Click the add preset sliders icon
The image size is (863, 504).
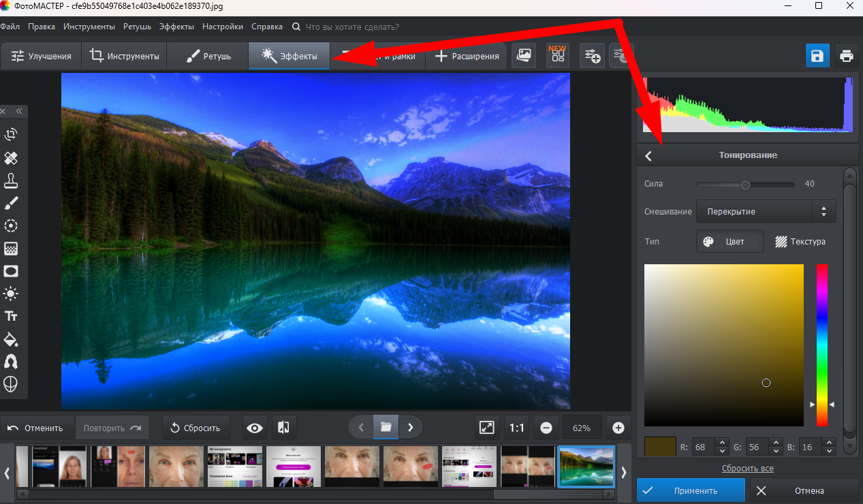(592, 56)
